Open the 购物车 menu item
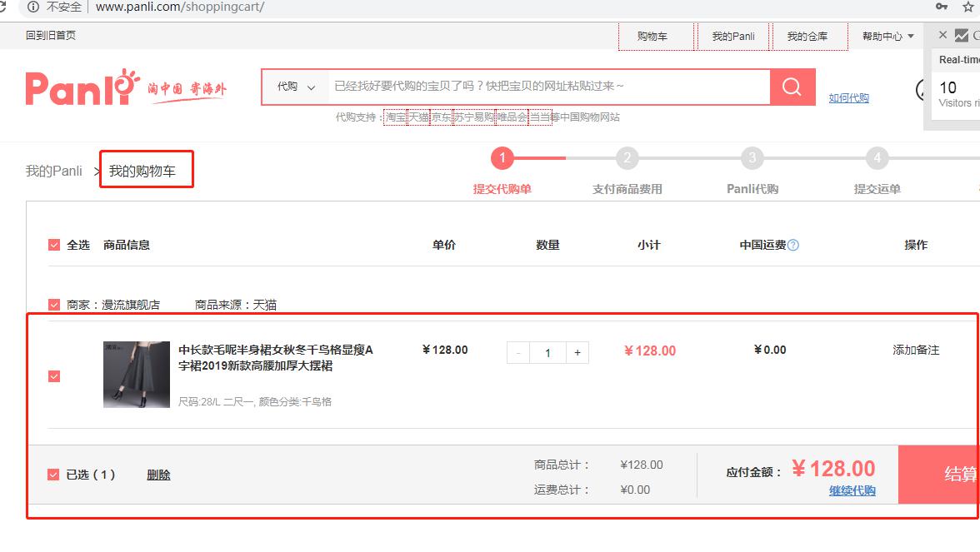This screenshot has width=980, height=552. coord(656,37)
